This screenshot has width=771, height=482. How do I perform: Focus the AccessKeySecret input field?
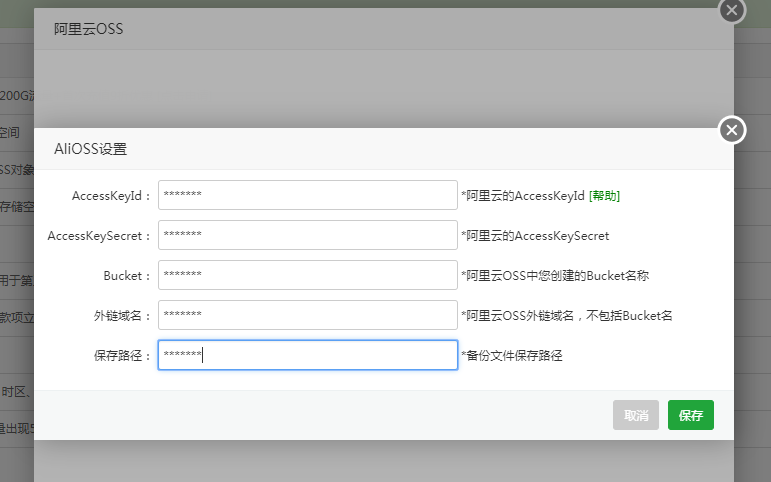coord(308,235)
